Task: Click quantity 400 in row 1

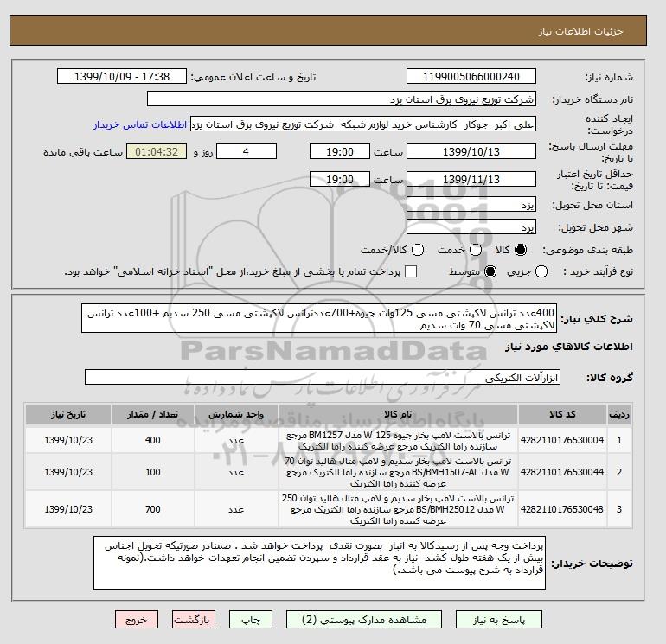Action: point(153,440)
